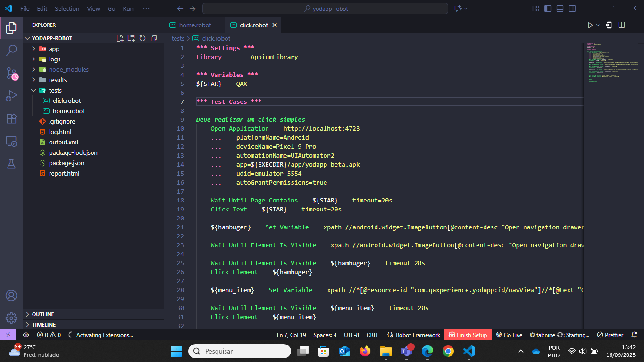This screenshot has height=362, width=644.
Task: Open Remote Explorer in activity bar
Action: coord(11,141)
